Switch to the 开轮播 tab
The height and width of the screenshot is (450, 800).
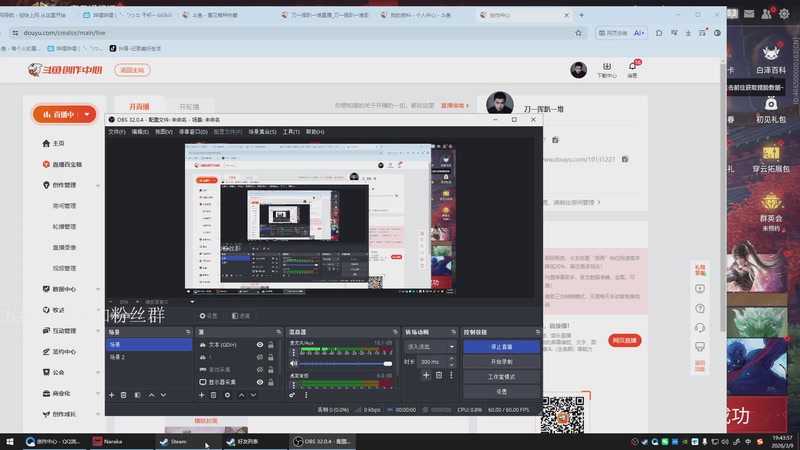pos(189,107)
